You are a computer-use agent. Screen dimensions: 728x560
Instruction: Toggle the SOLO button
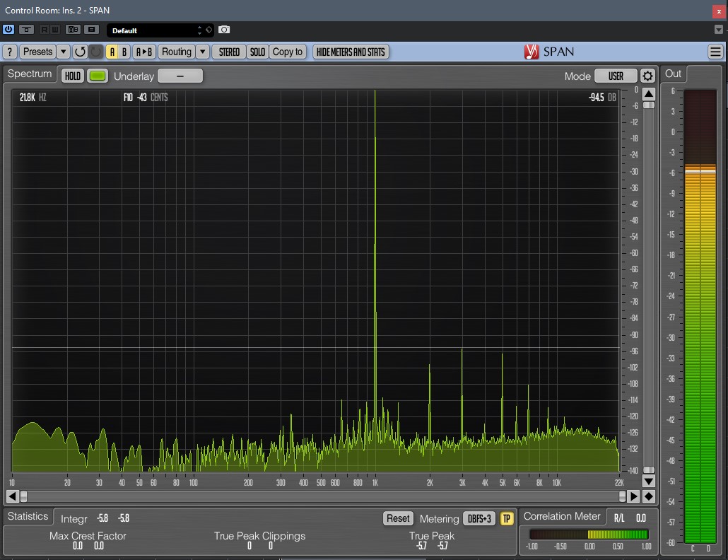click(x=258, y=52)
